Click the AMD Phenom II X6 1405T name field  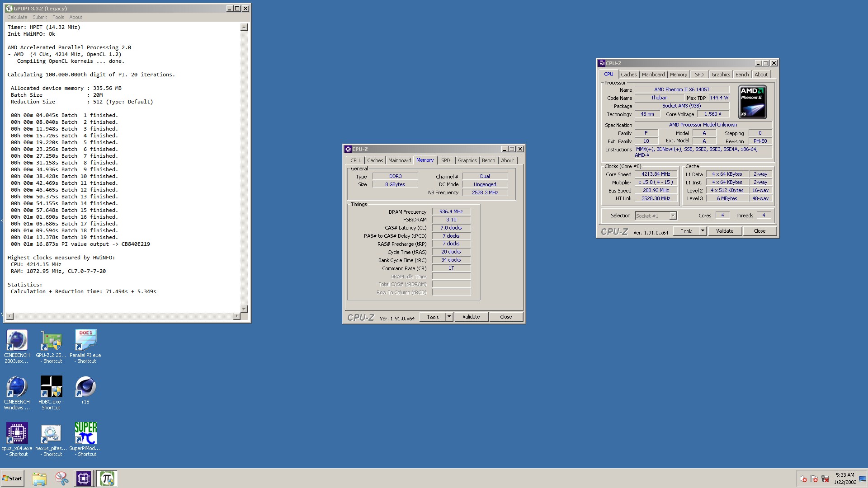tap(682, 89)
